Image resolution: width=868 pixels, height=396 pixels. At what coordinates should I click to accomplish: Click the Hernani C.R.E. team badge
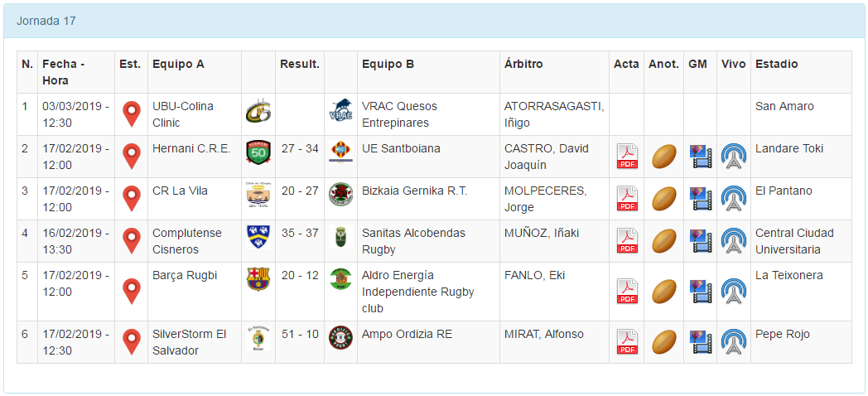[258, 153]
